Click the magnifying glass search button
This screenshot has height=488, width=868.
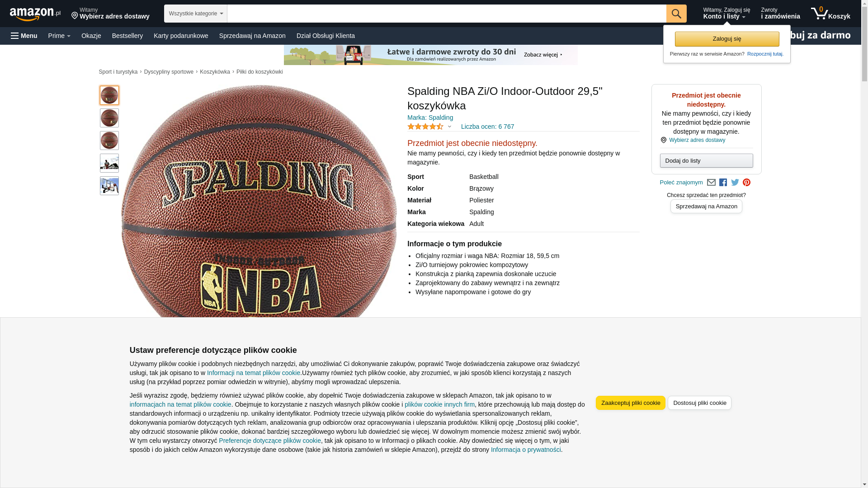[676, 14]
